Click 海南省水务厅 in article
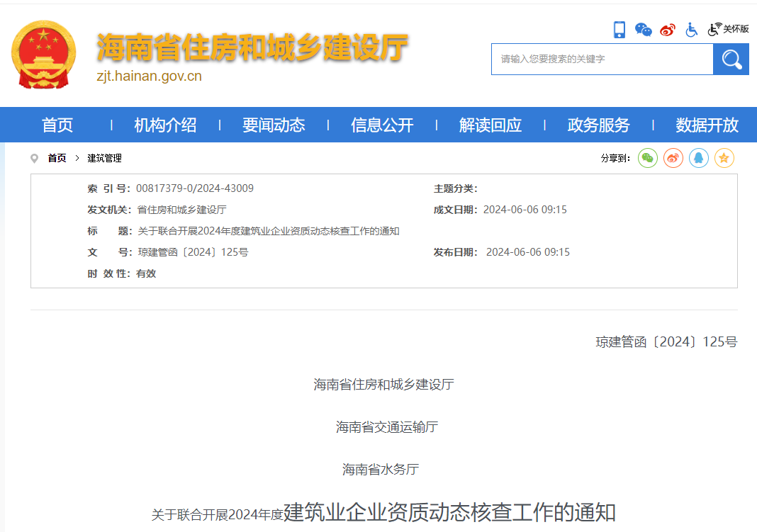This screenshot has width=757, height=532. tap(381, 469)
